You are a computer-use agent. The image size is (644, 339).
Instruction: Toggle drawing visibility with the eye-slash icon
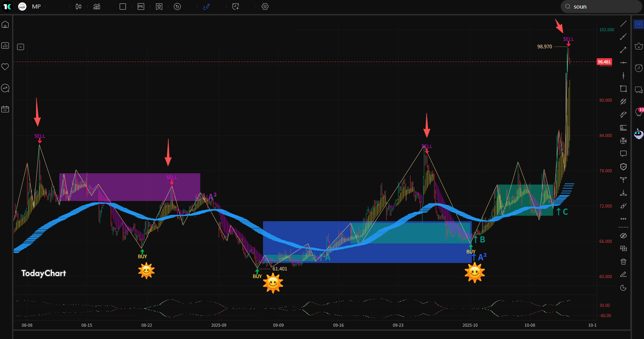(623, 235)
